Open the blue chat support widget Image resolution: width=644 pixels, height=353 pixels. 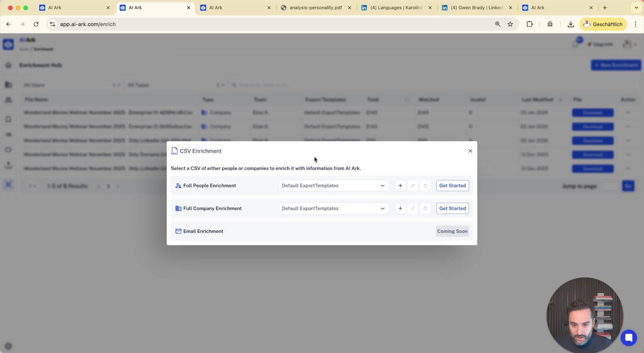tap(628, 338)
